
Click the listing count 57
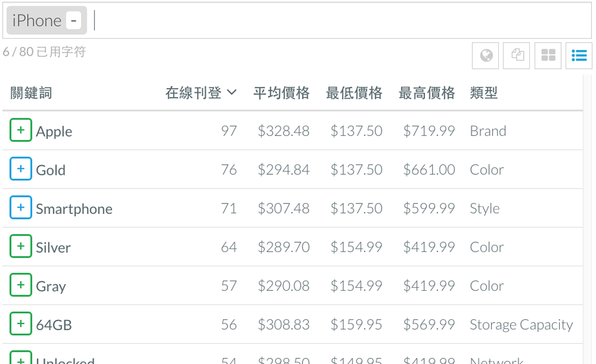pos(229,286)
